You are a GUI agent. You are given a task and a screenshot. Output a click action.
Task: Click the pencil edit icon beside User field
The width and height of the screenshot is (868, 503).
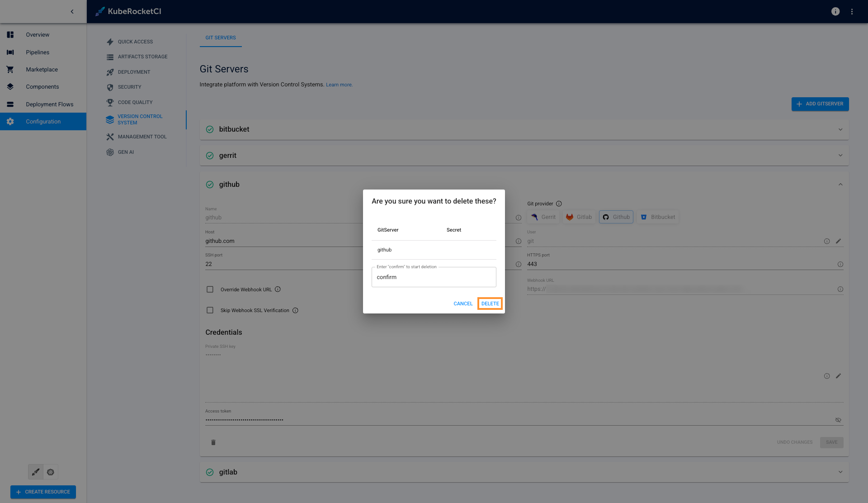[838, 241]
